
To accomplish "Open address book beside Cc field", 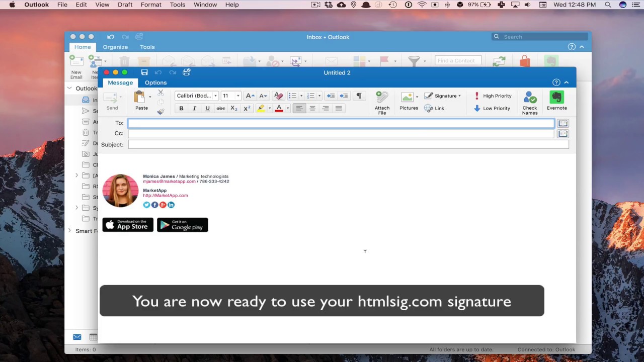I will [x=562, y=134].
